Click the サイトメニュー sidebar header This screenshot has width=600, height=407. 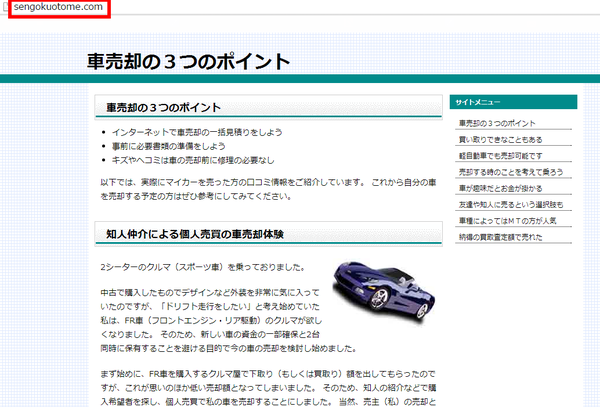(513, 102)
